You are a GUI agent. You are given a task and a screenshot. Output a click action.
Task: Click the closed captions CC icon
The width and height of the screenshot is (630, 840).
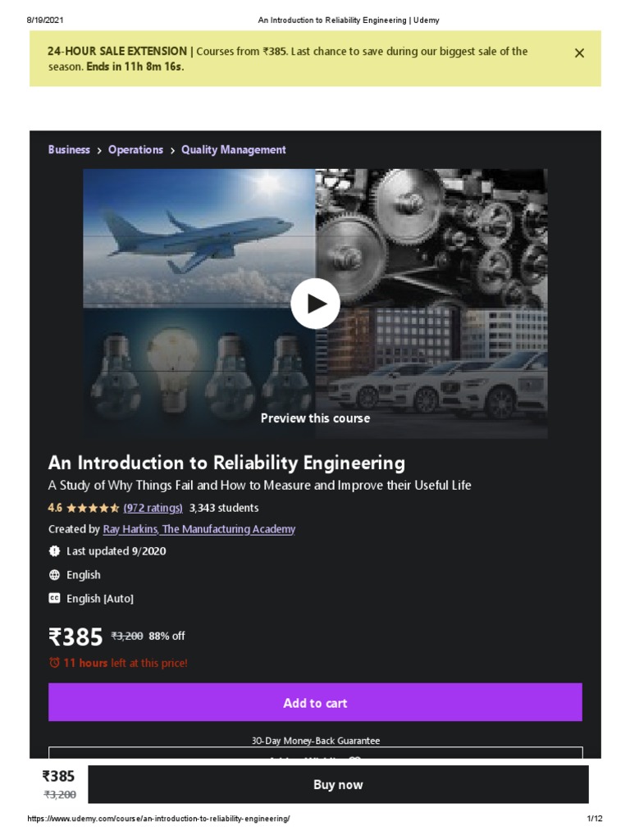(55, 598)
